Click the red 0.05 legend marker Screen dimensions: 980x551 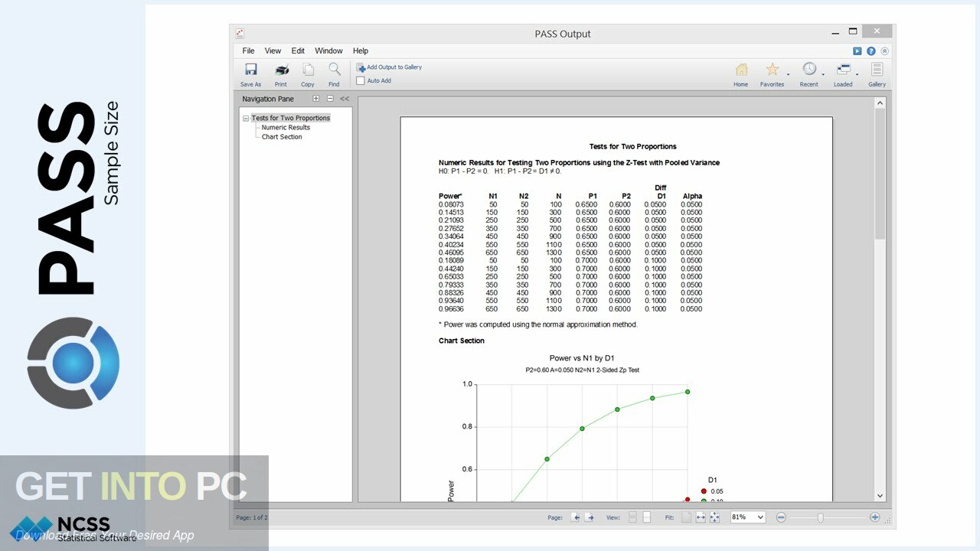(704, 491)
